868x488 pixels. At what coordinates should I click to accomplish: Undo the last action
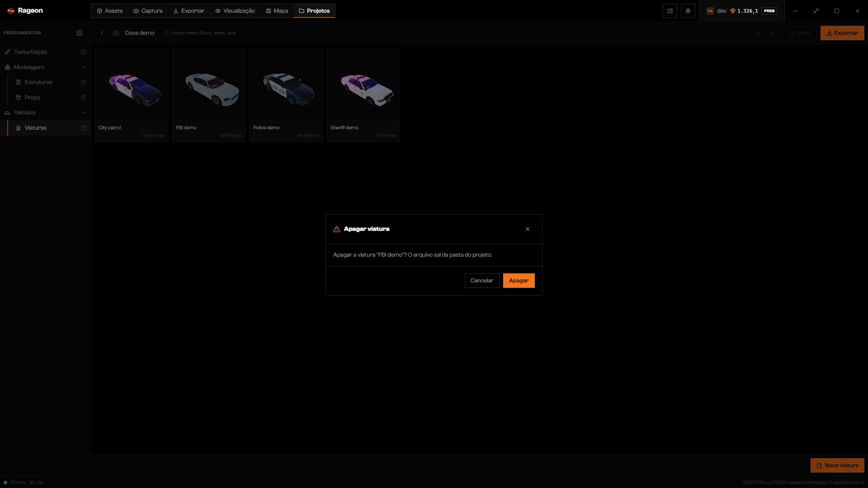(x=758, y=33)
